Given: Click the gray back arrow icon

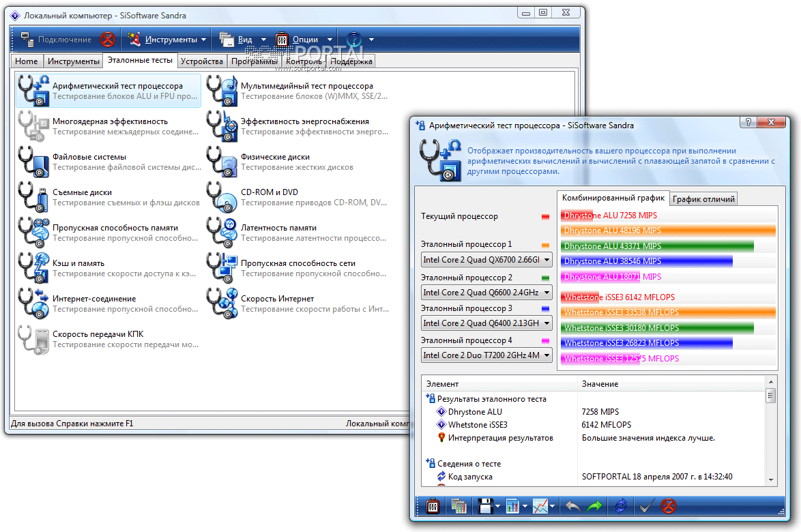Looking at the screenshot, I should pos(572,506).
